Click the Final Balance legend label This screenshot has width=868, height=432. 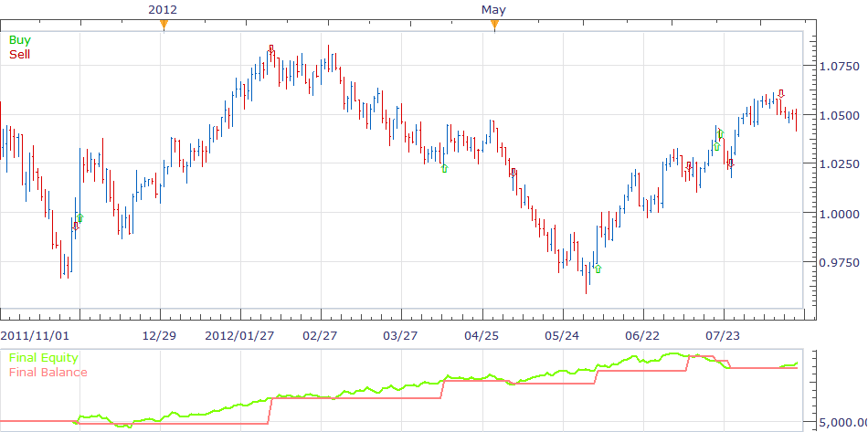coord(48,373)
